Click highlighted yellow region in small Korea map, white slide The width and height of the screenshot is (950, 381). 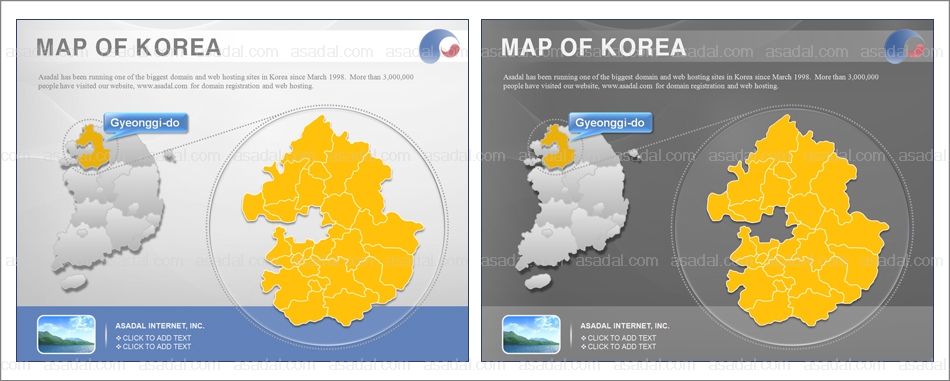[x=92, y=147]
